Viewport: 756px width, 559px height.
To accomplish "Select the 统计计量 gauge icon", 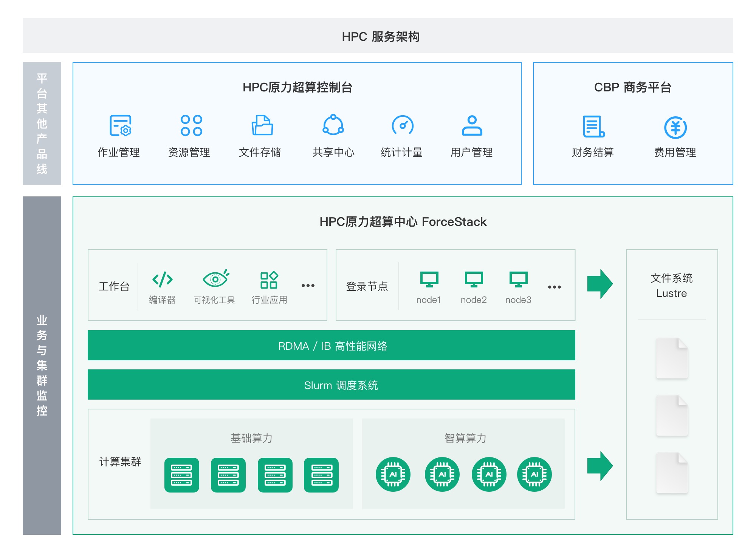I will pos(403,125).
